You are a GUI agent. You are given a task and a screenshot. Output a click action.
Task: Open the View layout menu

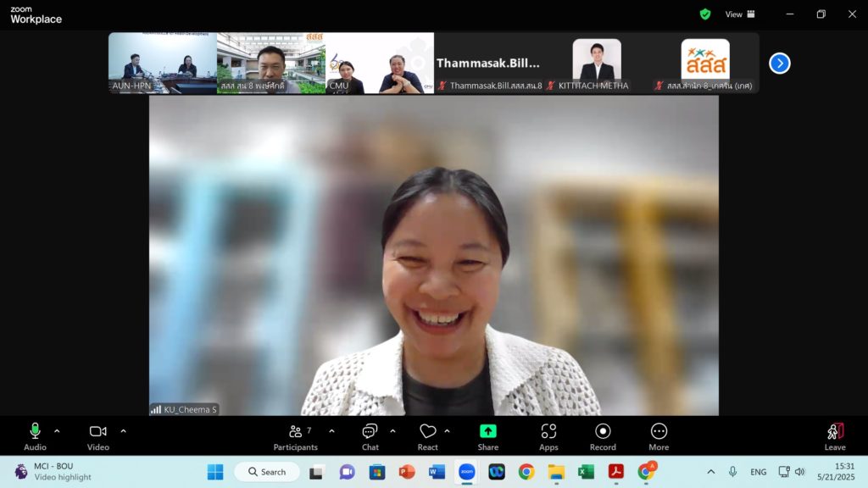point(739,14)
